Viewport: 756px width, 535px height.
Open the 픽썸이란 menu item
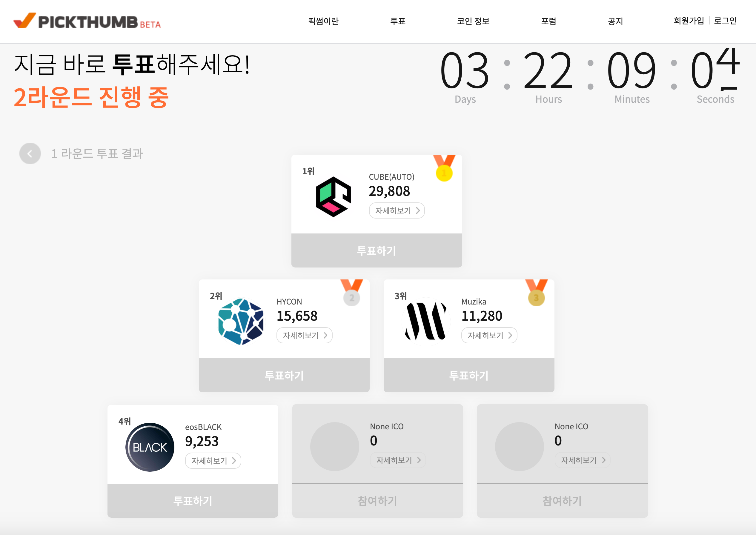click(x=323, y=21)
